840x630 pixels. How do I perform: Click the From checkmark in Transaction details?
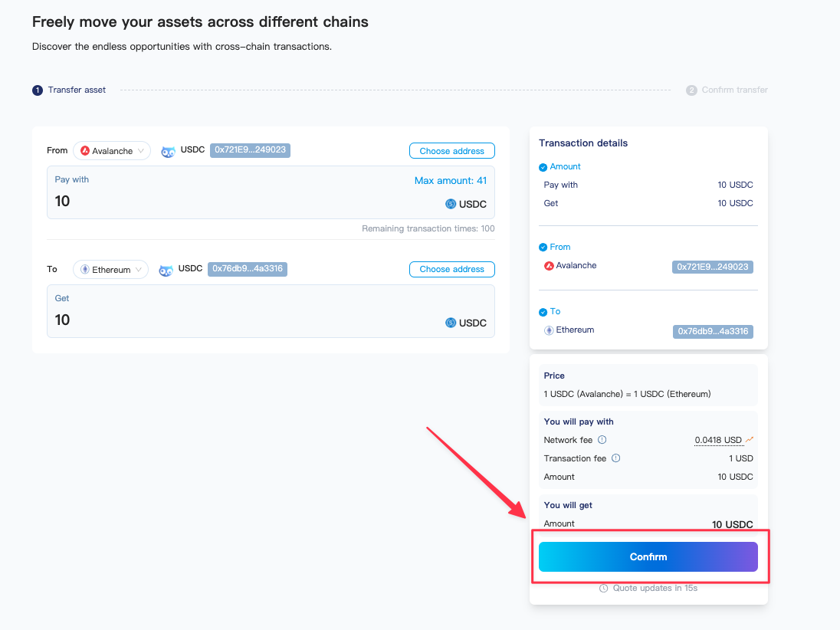[x=543, y=248]
